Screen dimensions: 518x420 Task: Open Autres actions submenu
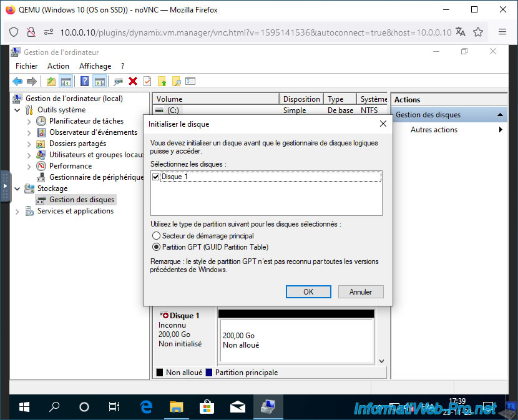[x=434, y=130]
